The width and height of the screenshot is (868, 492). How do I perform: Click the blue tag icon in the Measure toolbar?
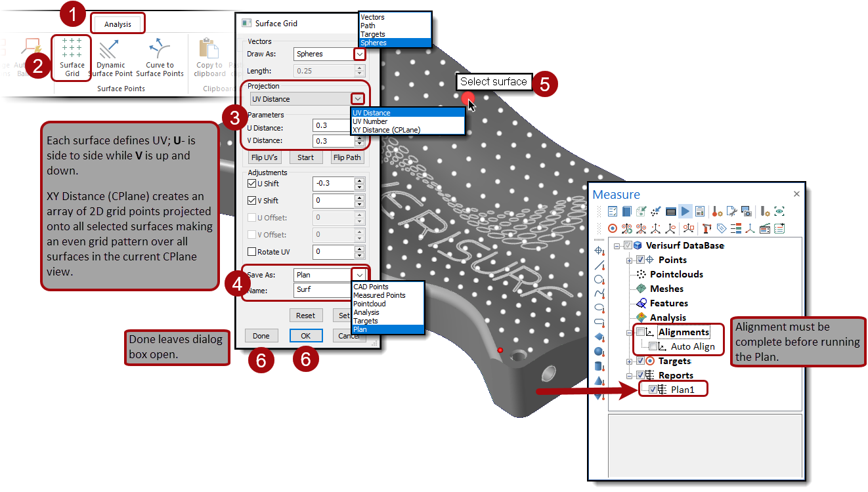click(x=721, y=228)
